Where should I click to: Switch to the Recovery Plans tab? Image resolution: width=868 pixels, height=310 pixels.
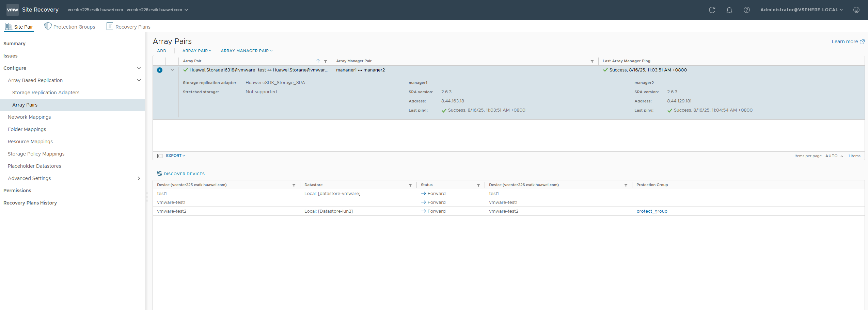[x=128, y=27]
